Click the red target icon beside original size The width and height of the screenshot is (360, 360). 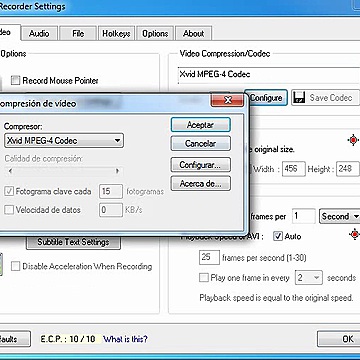(x=353, y=140)
